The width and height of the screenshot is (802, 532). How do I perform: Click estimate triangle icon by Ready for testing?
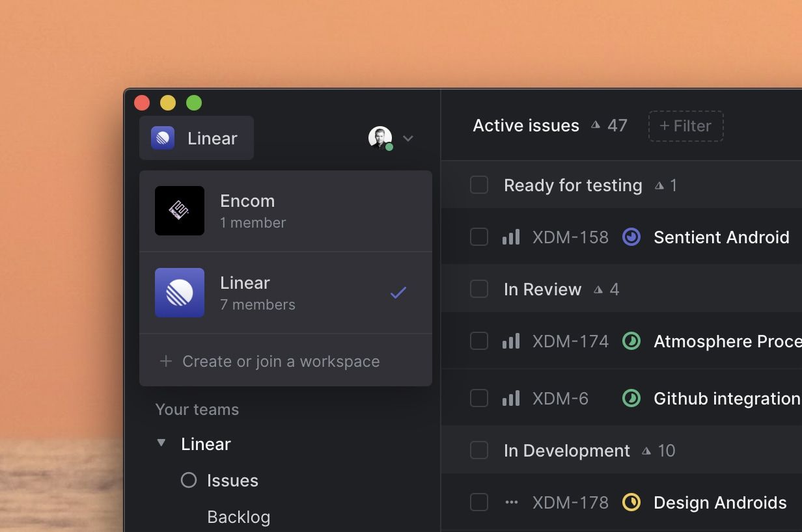[659, 185]
